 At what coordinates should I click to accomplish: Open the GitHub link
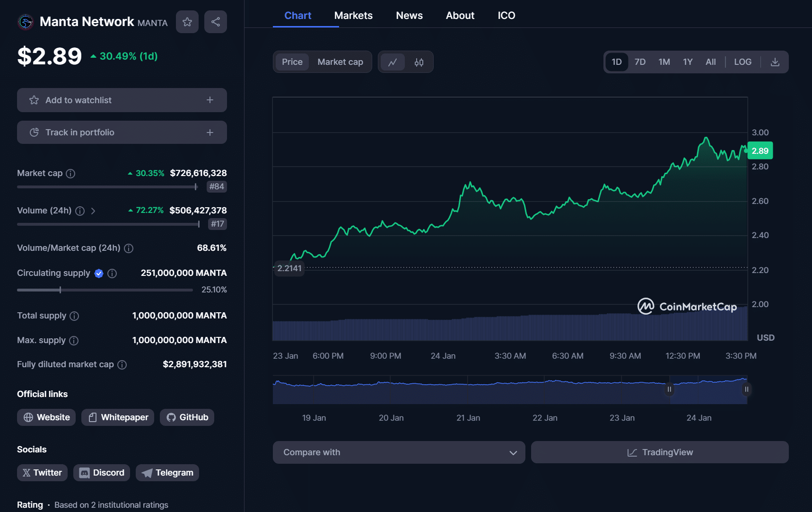(187, 417)
